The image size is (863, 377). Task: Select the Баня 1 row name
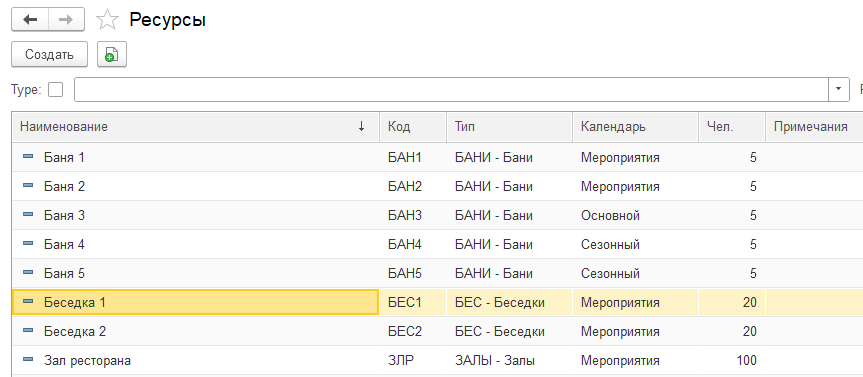(64, 157)
